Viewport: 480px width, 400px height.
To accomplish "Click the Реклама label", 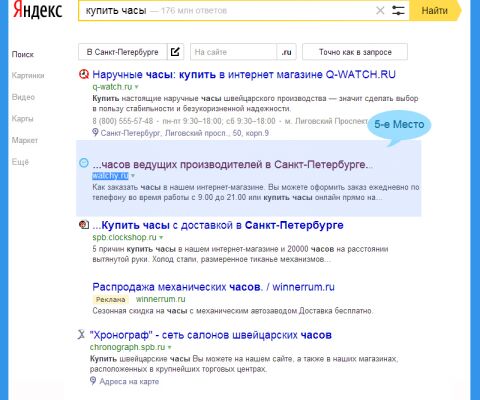I will (110, 299).
